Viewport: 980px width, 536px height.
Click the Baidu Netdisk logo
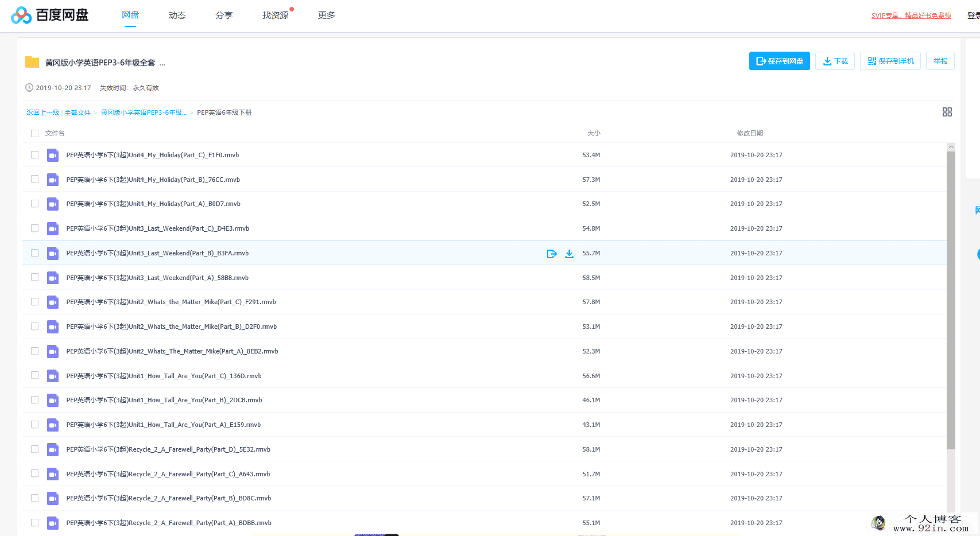pyautogui.click(x=50, y=15)
